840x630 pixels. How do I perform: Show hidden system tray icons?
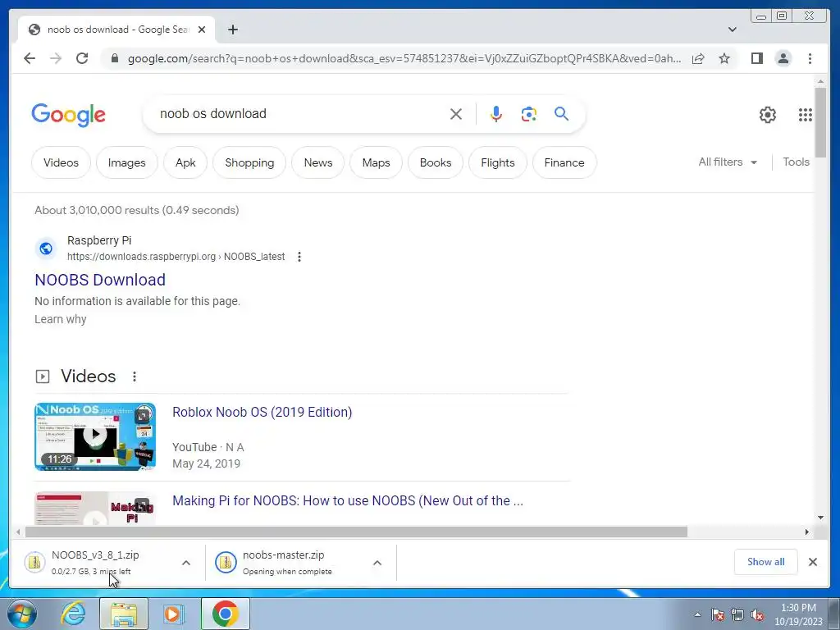click(x=697, y=614)
